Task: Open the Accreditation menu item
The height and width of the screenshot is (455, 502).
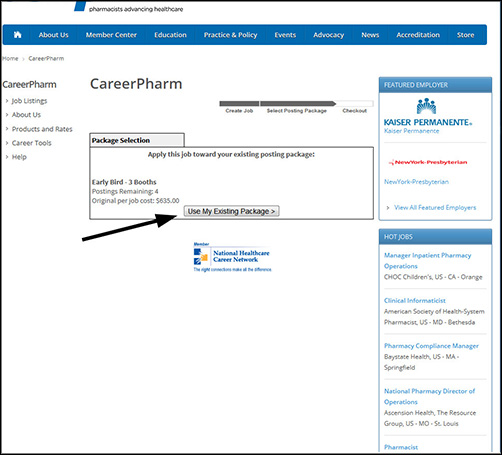Action: pyautogui.click(x=418, y=35)
